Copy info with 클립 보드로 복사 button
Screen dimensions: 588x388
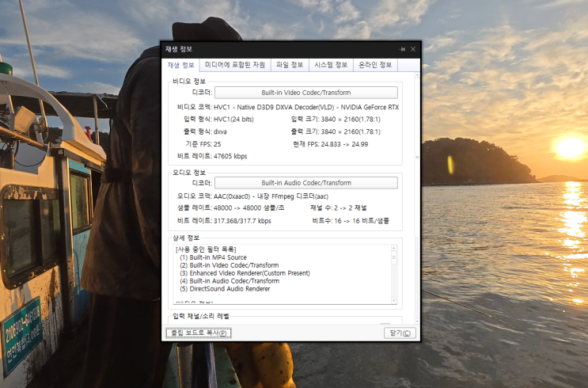coord(199,333)
